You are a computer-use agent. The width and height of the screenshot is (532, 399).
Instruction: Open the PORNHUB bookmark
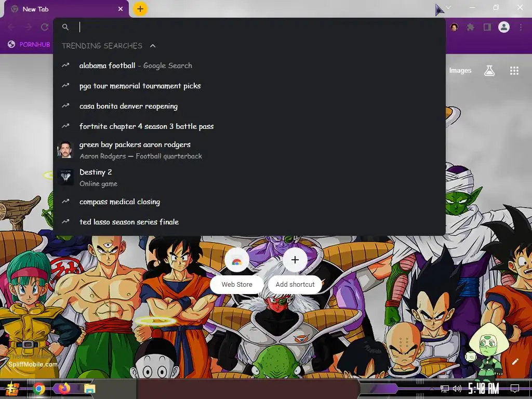pos(29,45)
